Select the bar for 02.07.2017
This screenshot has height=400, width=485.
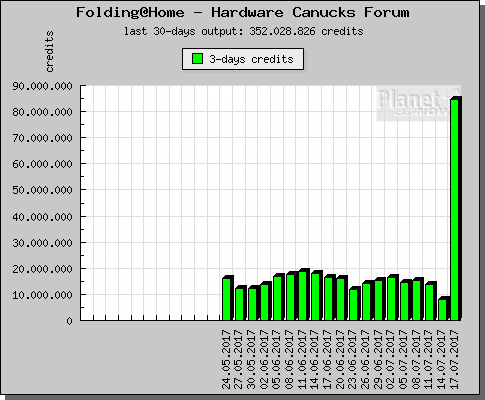click(x=393, y=297)
